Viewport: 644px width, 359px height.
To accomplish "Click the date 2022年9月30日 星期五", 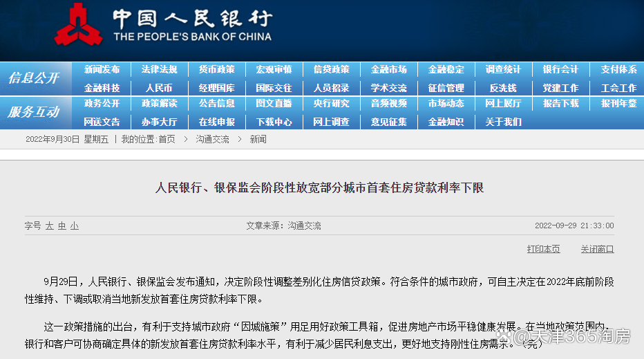I will (x=67, y=140).
